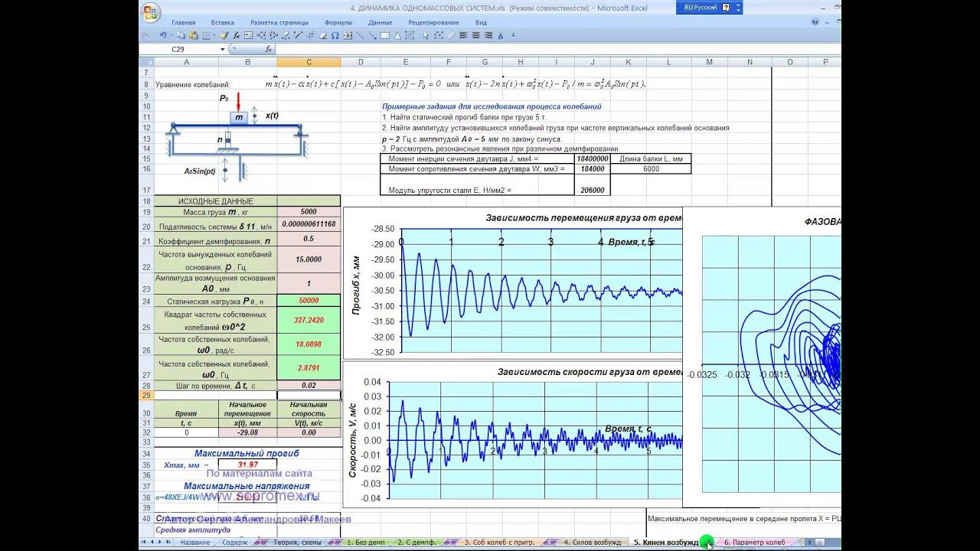Open the Формулы ribbon tab
The height and width of the screenshot is (551, 980).
338,23
